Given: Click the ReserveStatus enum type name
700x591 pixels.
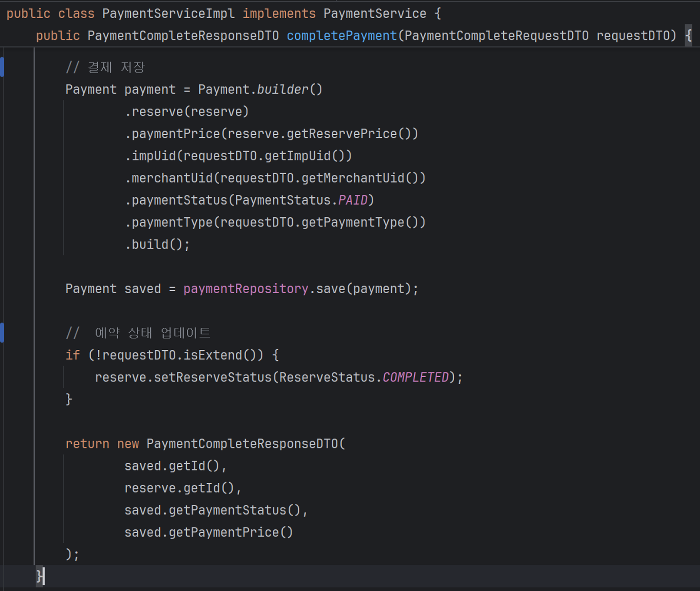Looking at the screenshot, I should click(x=327, y=378).
